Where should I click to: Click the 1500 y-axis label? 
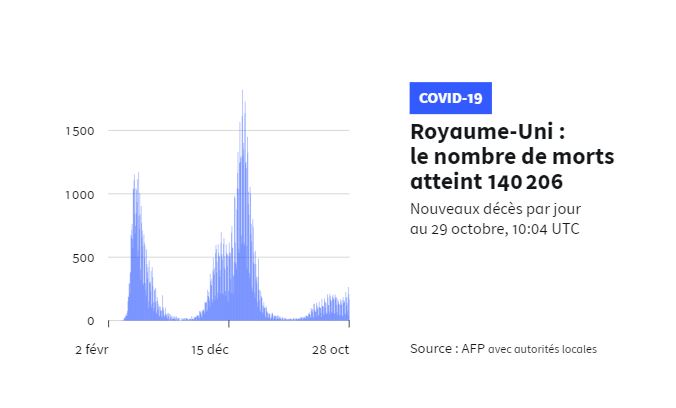[x=80, y=131]
